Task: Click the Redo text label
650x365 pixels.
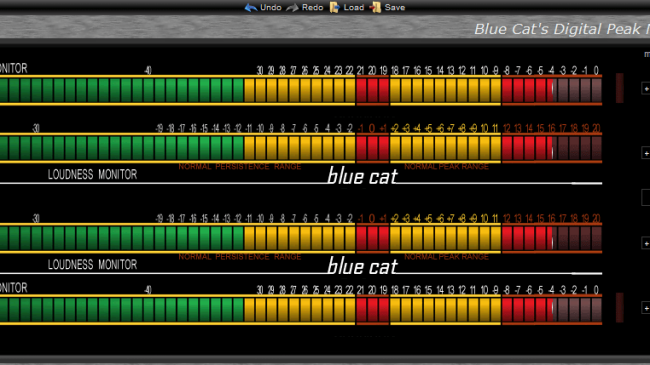Action: (313, 7)
